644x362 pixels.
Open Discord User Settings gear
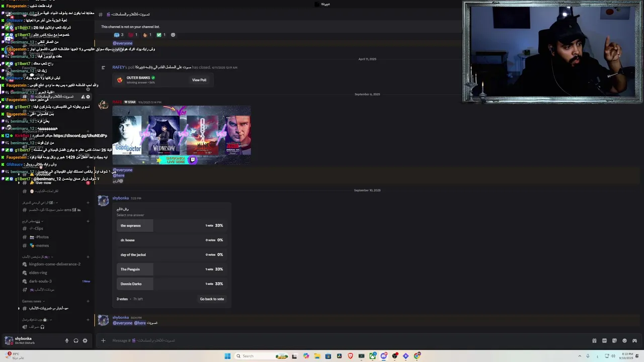[85, 340]
